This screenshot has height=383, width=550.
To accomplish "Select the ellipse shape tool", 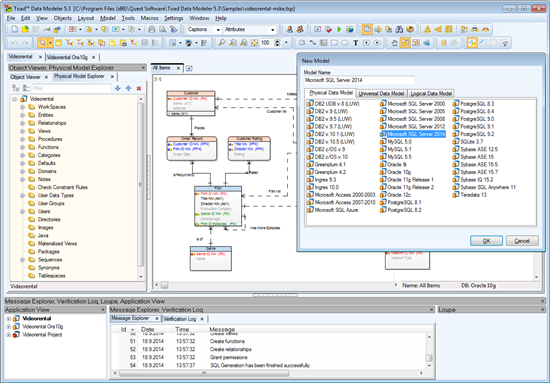I will tap(345, 43).
